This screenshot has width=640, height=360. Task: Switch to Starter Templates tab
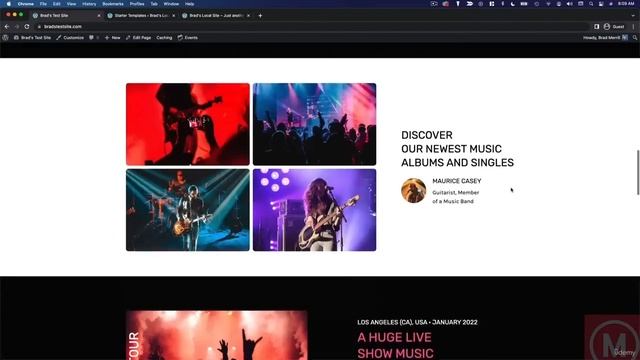tap(141, 16)
